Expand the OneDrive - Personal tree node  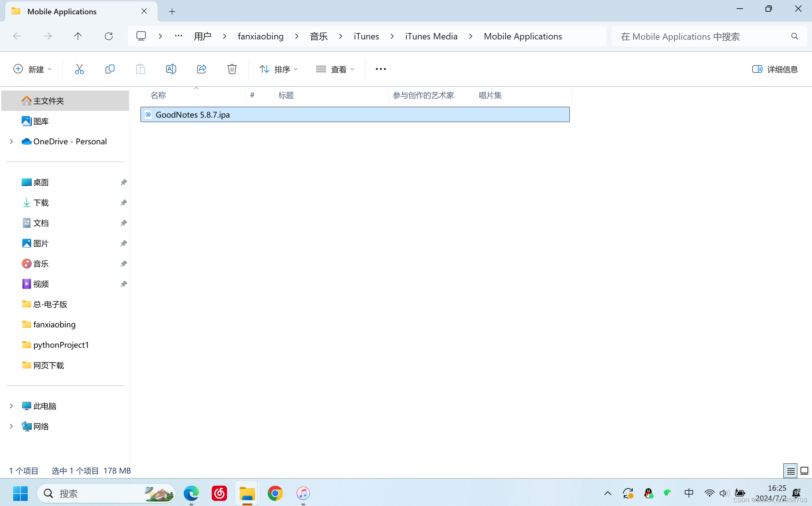[11, 141]
